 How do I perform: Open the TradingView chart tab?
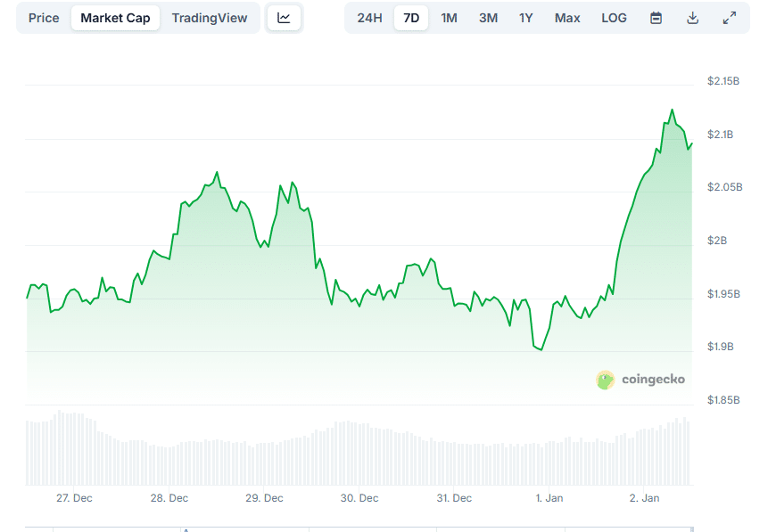pos(210,18)
